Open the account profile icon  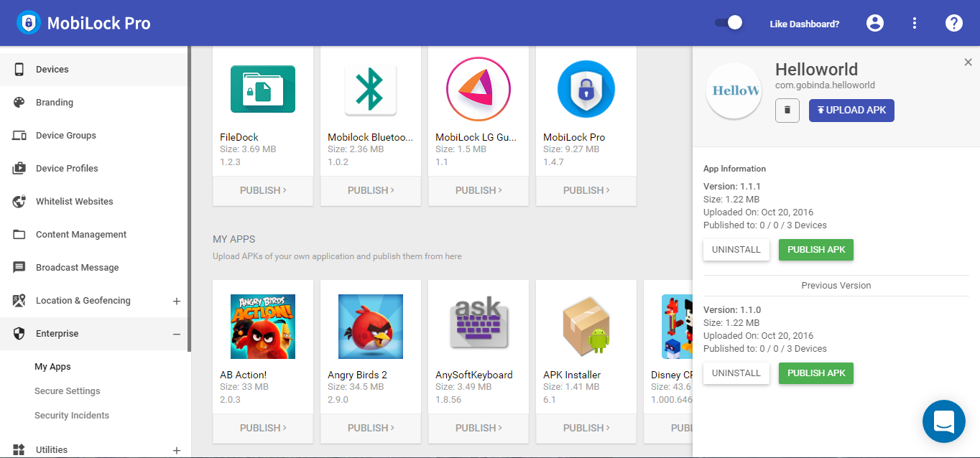[x=874, y=23]
